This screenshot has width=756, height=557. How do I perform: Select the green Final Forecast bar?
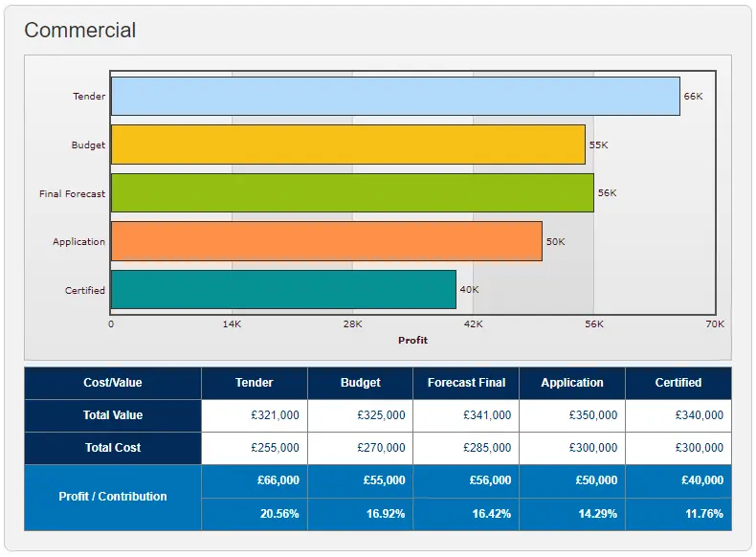(352, 193)
